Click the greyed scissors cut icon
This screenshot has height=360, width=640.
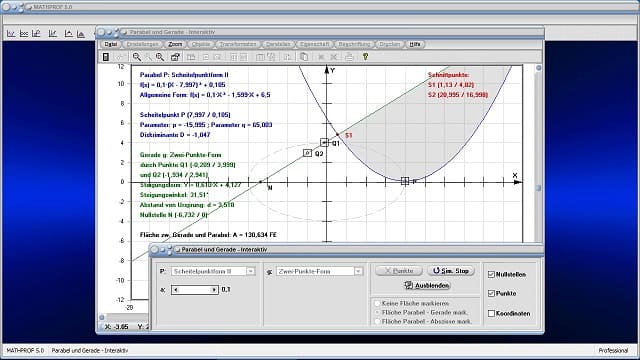(x=321, y=57)
